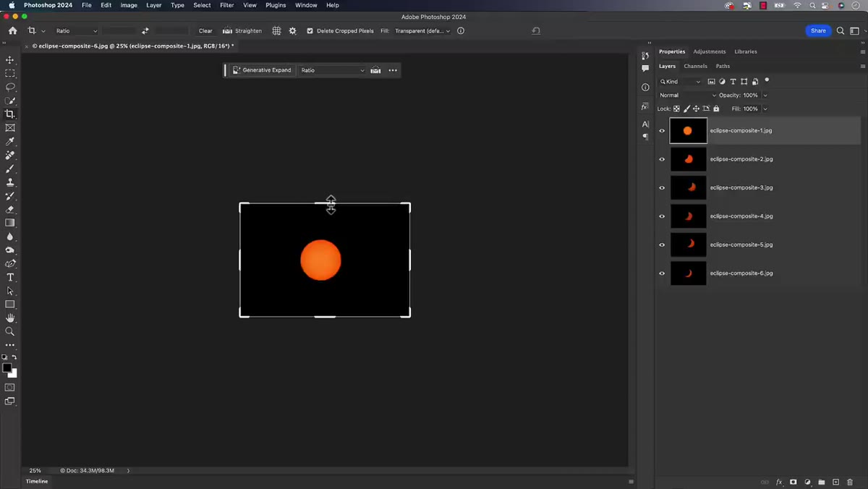Select the Frame tool
The image size is (868, 489).
coord(10,127)
